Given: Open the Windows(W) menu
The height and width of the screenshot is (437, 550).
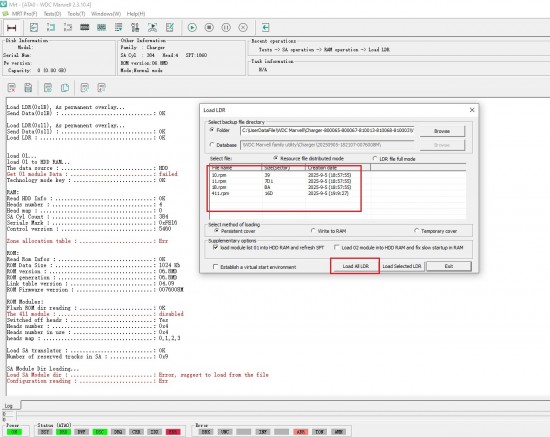Looking at the screenshot, I should (106, 14).
